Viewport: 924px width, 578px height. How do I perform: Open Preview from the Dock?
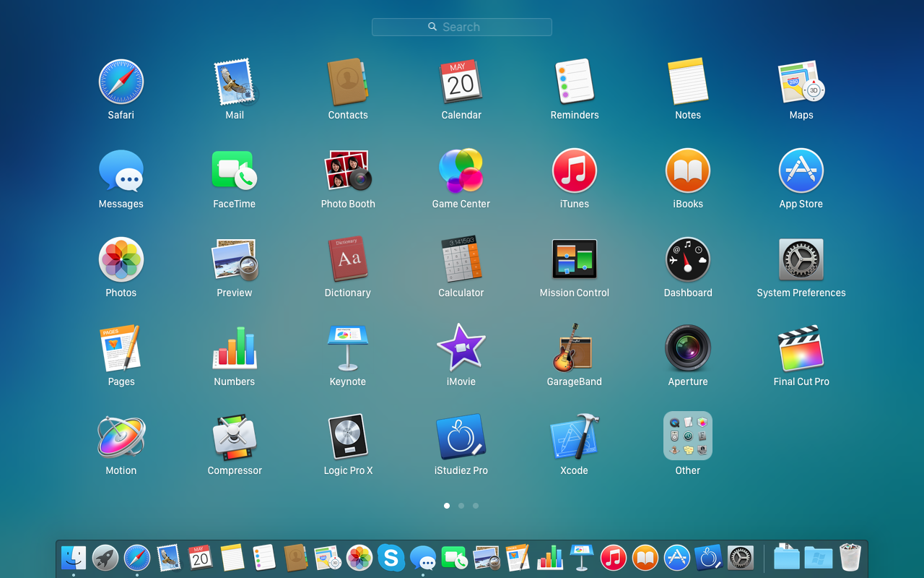coord(487,558)
